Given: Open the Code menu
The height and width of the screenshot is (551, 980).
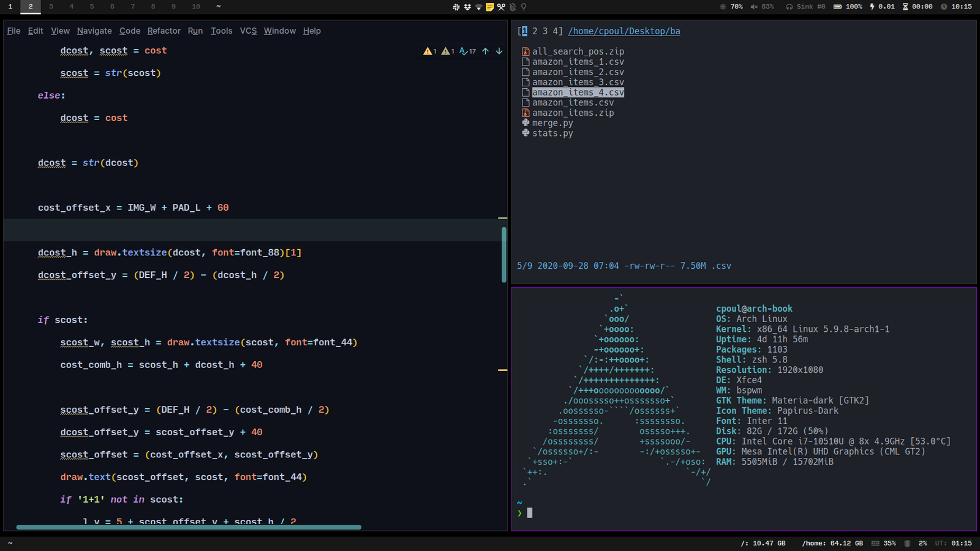Looking at the screenshot, I should coord(130,31).
